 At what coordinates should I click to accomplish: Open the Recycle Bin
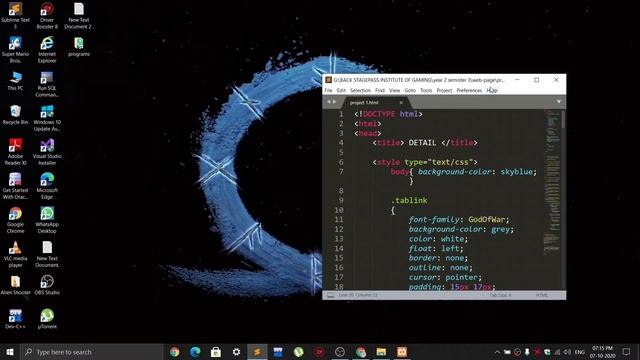16,114
